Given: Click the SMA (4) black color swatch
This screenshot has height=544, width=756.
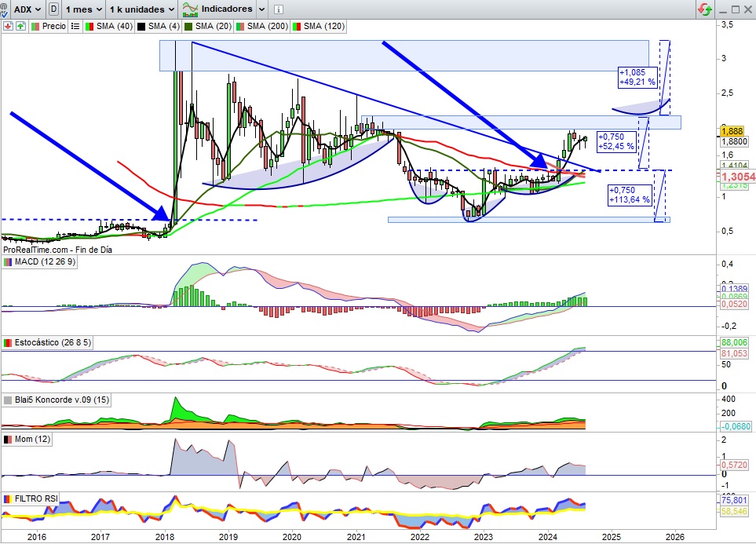Looking at the screenshot, I should 141,26.
